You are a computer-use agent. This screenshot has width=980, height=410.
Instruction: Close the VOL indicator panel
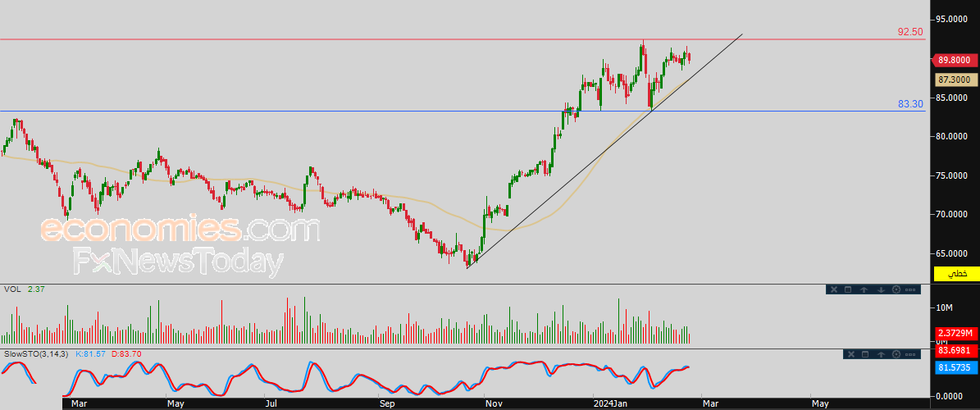click(x=834, y=289)
